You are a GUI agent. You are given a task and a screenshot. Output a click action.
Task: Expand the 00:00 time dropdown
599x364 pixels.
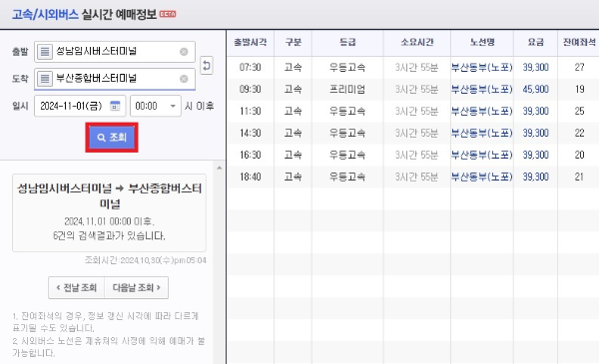pos(156,106)
